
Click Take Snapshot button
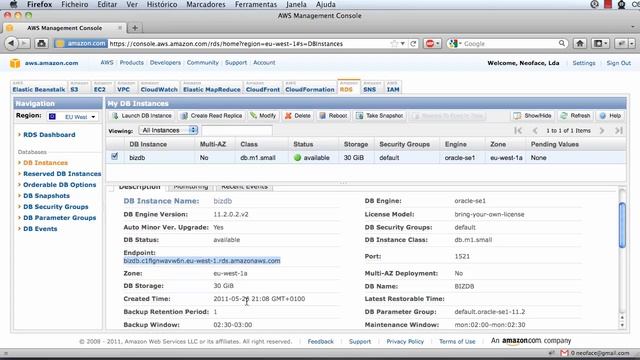(380, 116)
